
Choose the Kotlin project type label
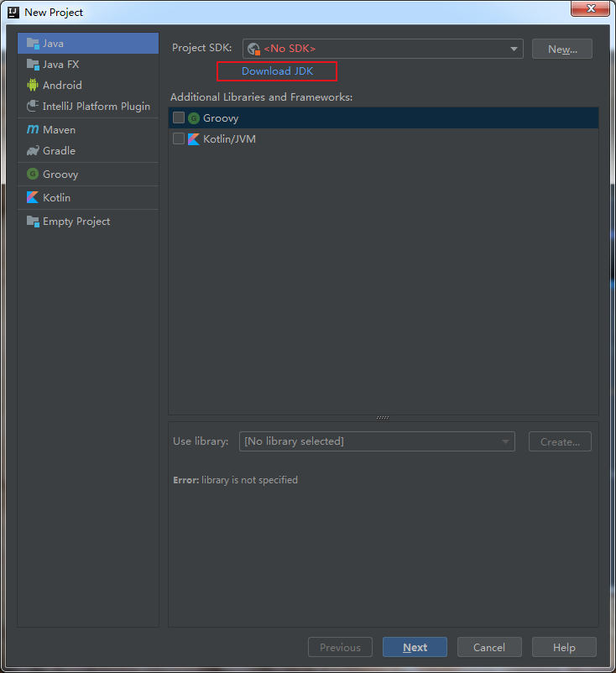(x=57, y=197)
